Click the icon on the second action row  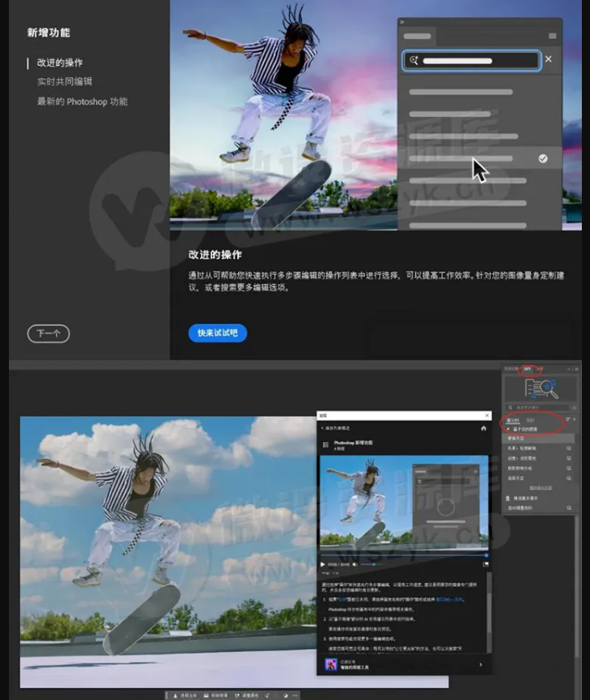[x=569, y=448]
